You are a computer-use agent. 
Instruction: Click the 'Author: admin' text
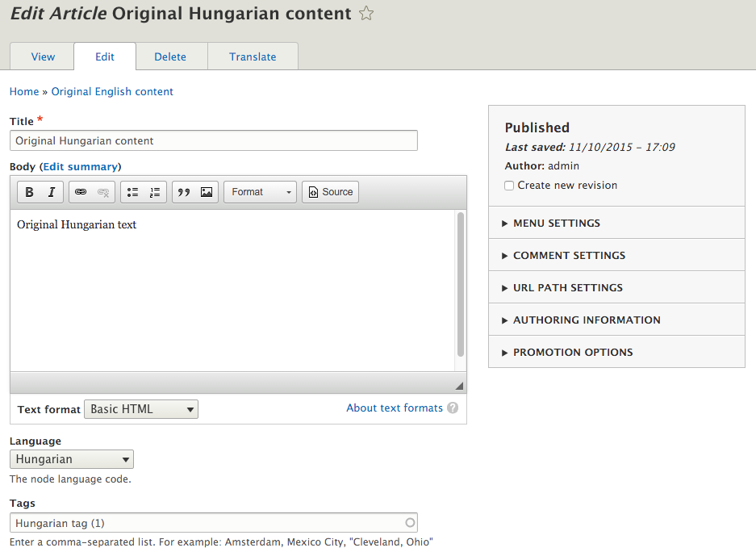tap(542, 165)
